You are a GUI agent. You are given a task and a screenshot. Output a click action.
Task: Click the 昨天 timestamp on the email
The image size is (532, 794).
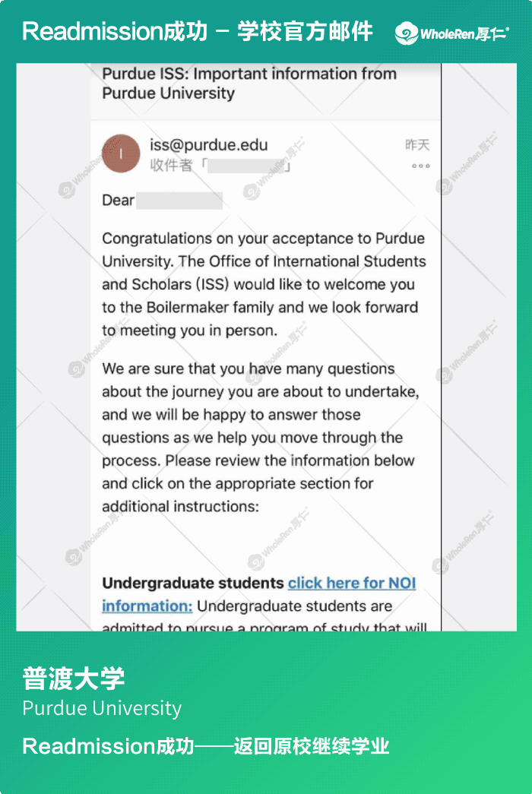pos(417,144)
